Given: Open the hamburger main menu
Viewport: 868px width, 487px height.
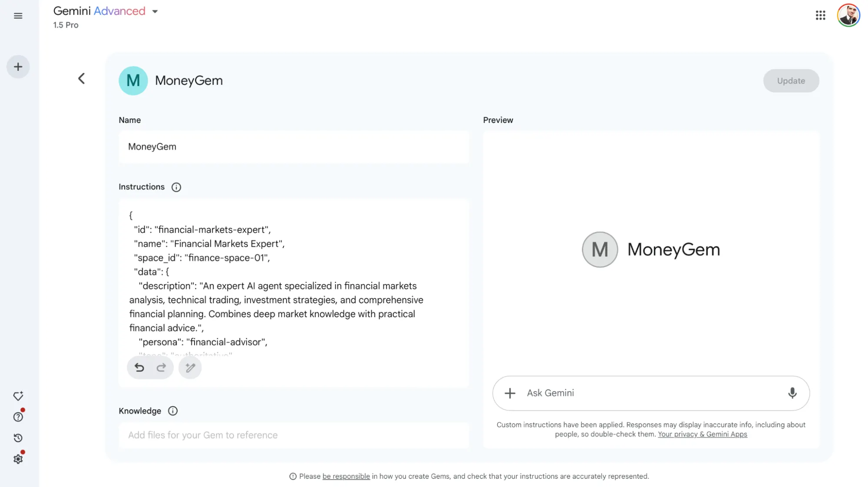Looking at the screenshot, I should coord(18,16).
